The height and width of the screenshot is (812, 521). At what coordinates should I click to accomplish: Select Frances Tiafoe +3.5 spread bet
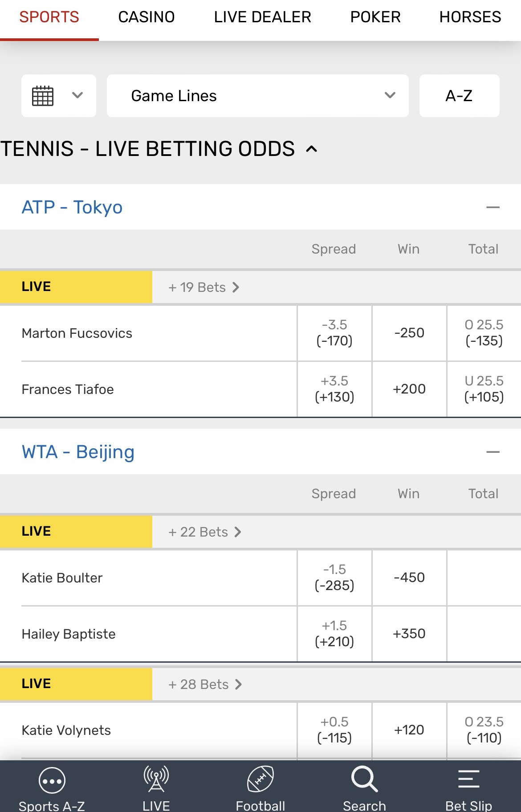334,389
